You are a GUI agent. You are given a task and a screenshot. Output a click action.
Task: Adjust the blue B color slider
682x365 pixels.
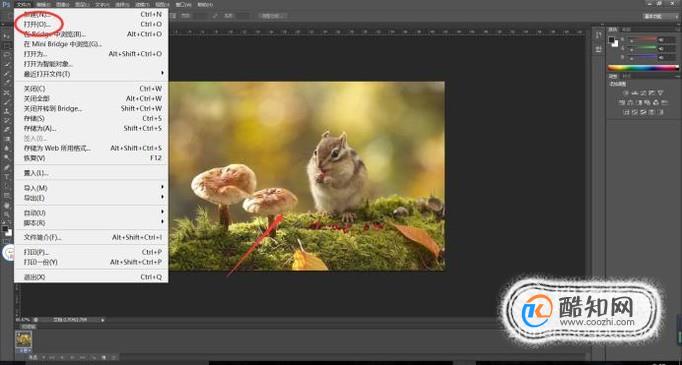point(643,57)
